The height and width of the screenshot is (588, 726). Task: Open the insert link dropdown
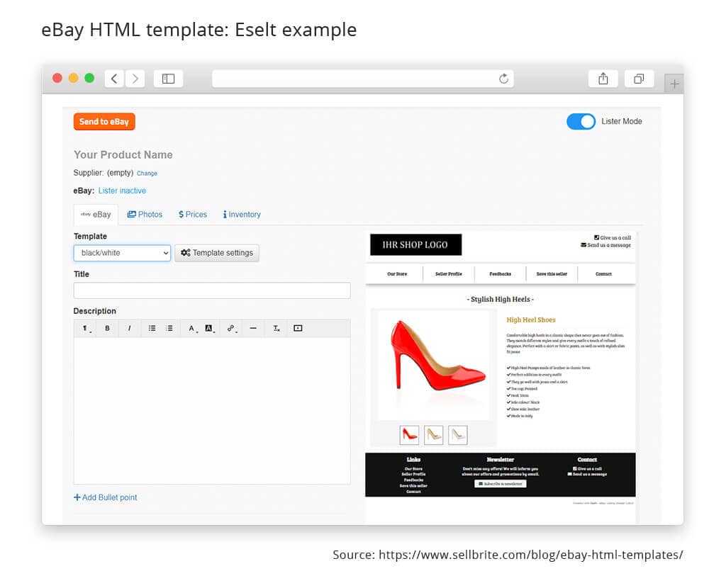point(232,329)
